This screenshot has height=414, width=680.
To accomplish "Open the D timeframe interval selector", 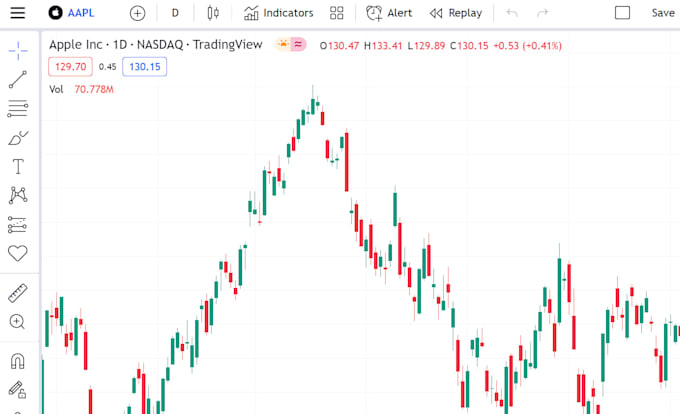I will (175, 13).
